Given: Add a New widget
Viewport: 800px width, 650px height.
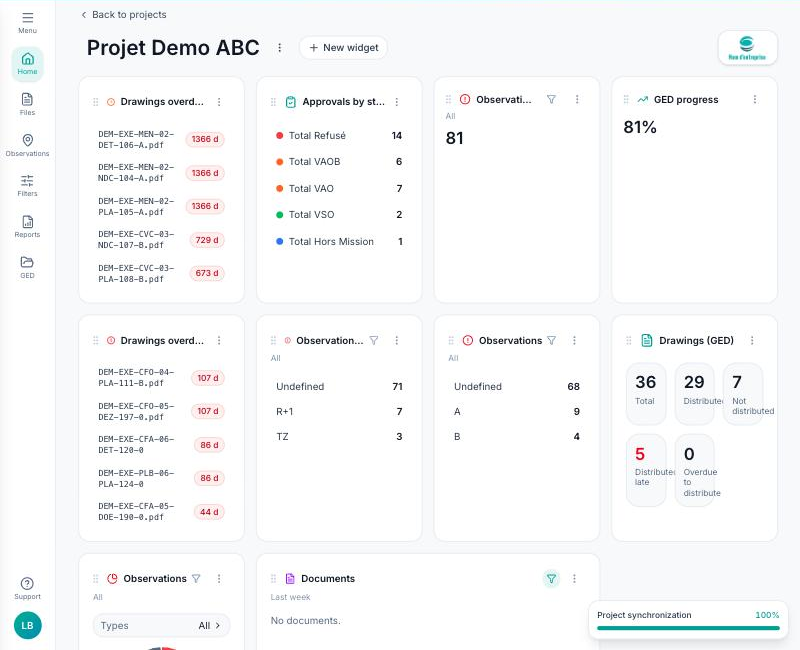Looking at the screenshot, I should [x=343, y=47].
